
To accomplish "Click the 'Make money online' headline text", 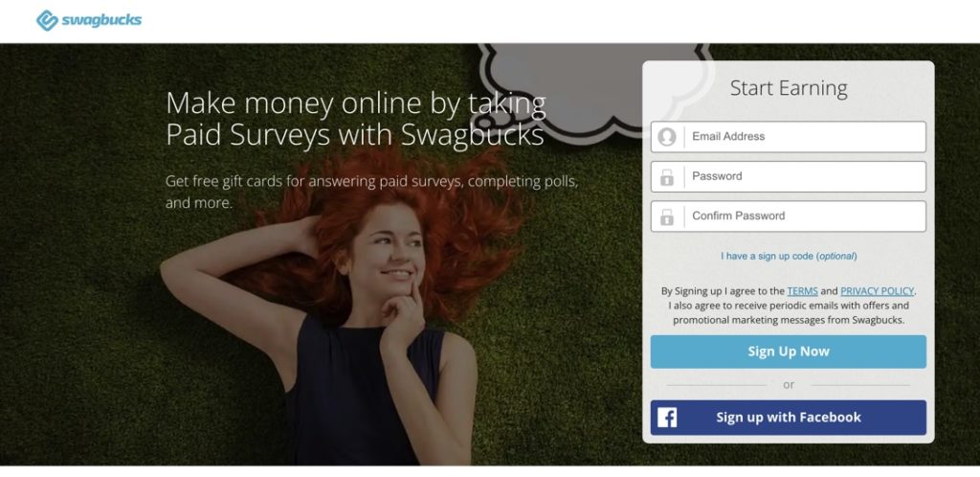I will [356, 118].
